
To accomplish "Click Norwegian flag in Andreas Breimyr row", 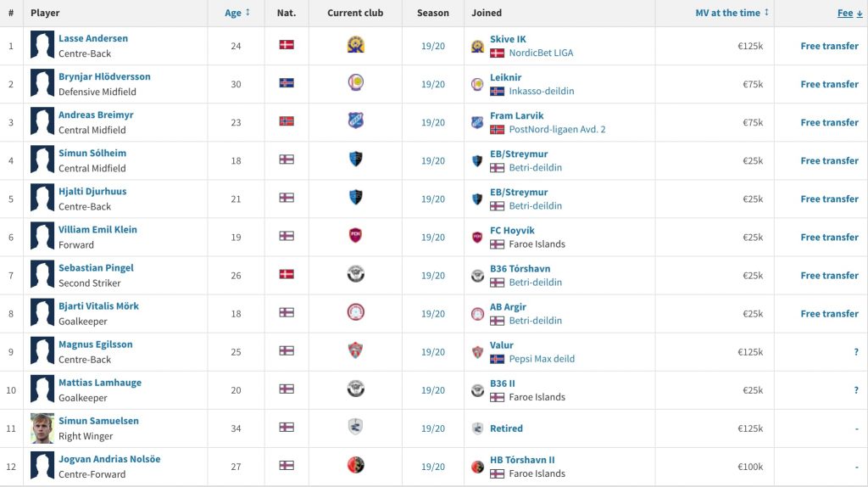I will pos(287,121).
